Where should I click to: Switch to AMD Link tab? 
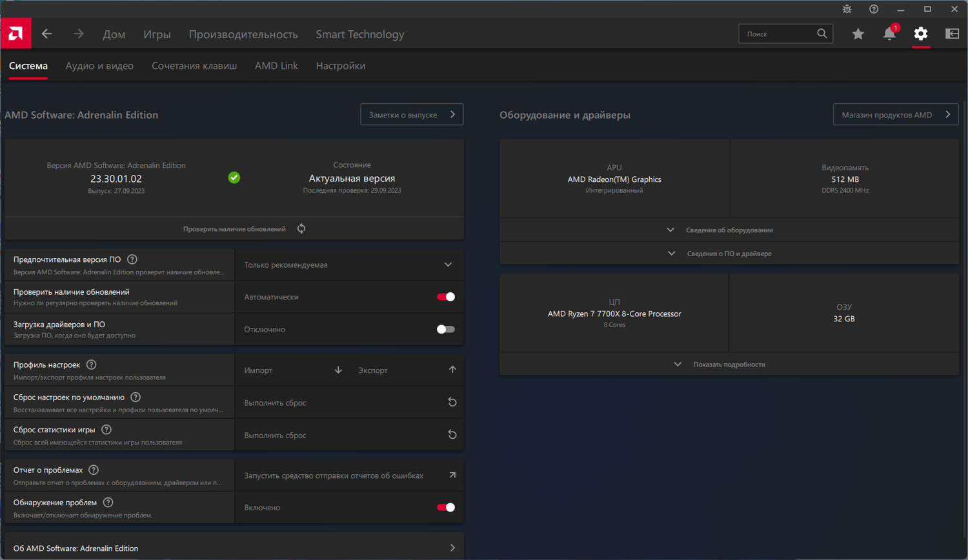point(276,66)
